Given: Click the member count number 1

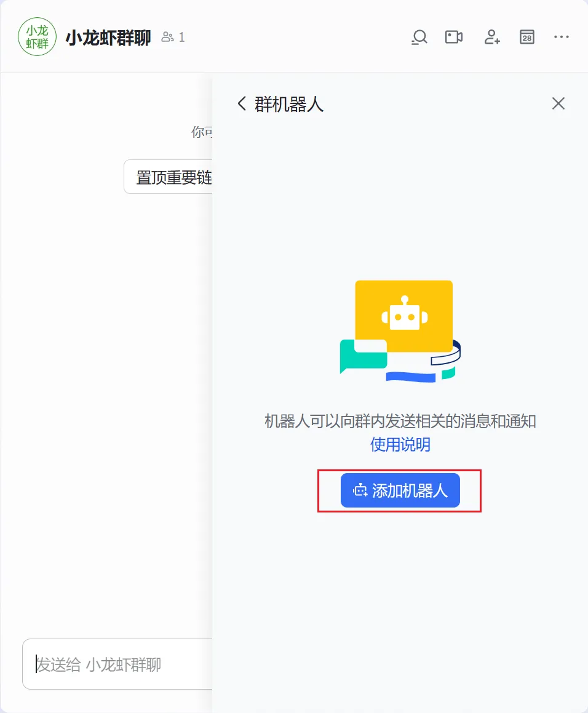Looking at the screenshot, I should click(182, 38).
